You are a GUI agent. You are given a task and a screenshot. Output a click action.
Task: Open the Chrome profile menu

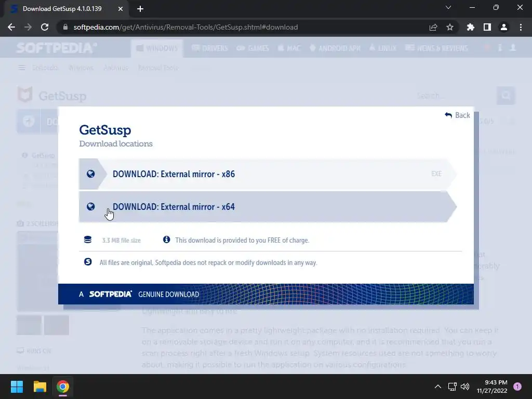coord(504,27)
